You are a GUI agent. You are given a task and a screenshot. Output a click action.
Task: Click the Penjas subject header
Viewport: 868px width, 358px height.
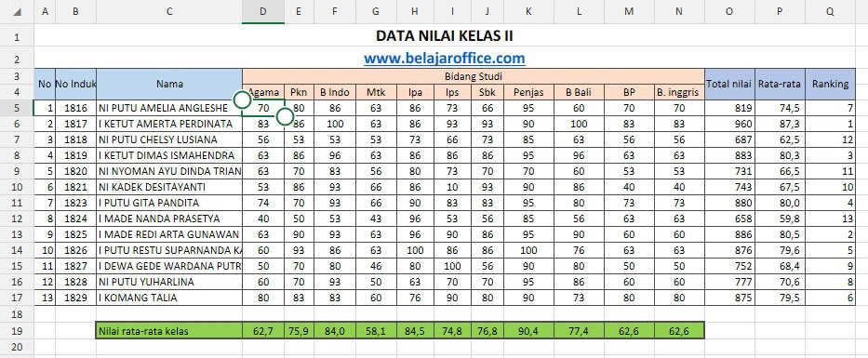528,92
